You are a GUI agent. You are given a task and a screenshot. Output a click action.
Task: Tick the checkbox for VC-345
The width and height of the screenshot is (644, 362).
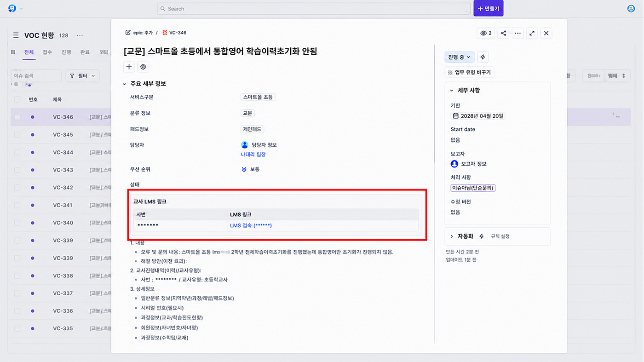coord(17,135)
